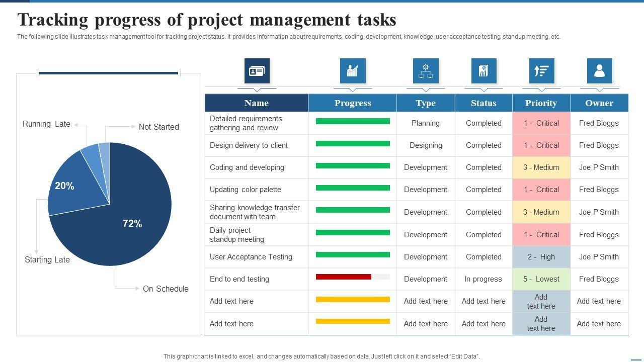Click the sort arrow icon above Priority
Screen dimensions: 644x362
point(541,71)
